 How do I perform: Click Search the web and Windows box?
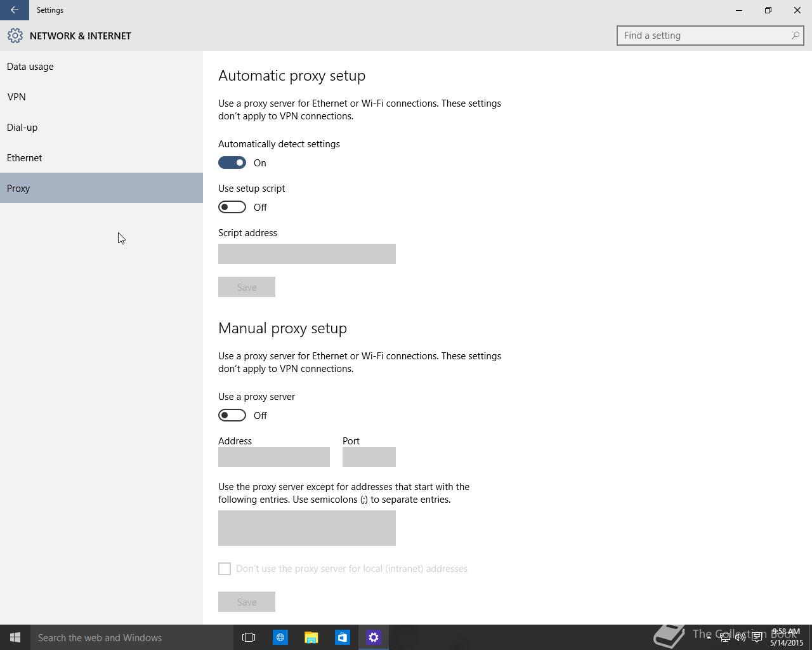point(132,637)
